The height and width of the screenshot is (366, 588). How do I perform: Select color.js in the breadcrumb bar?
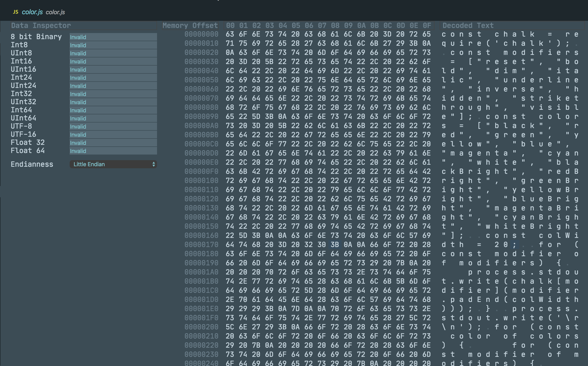tap(55, 12)
